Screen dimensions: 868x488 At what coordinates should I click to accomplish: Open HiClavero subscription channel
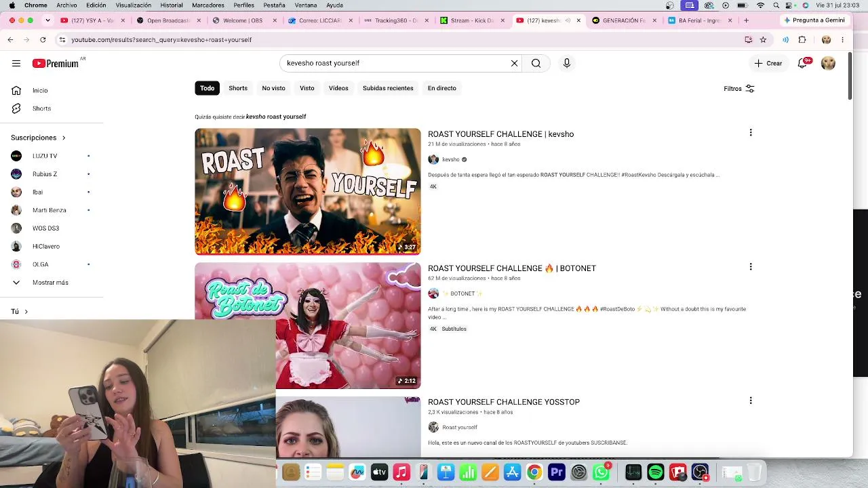[x=45, y=246]
